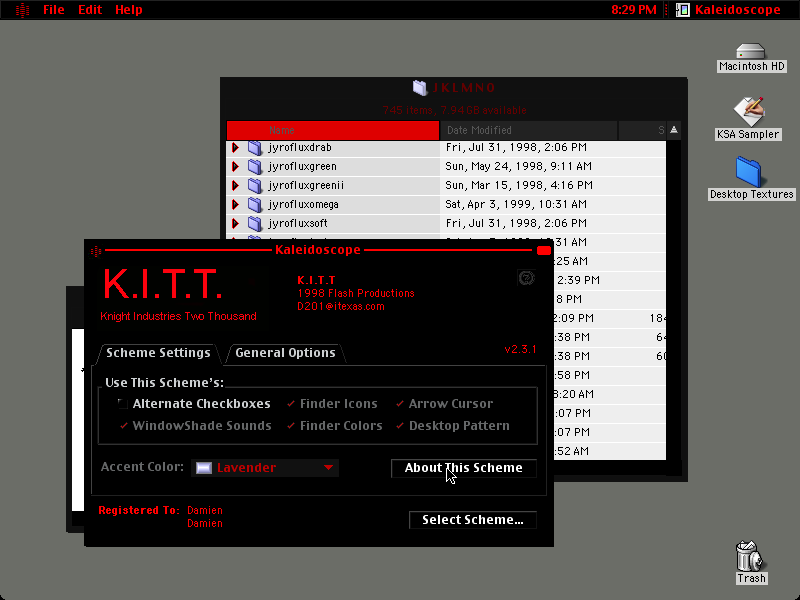Click the v2.3.1 version label
Viewport: 800px width, 600px height.
click(520, 349)
